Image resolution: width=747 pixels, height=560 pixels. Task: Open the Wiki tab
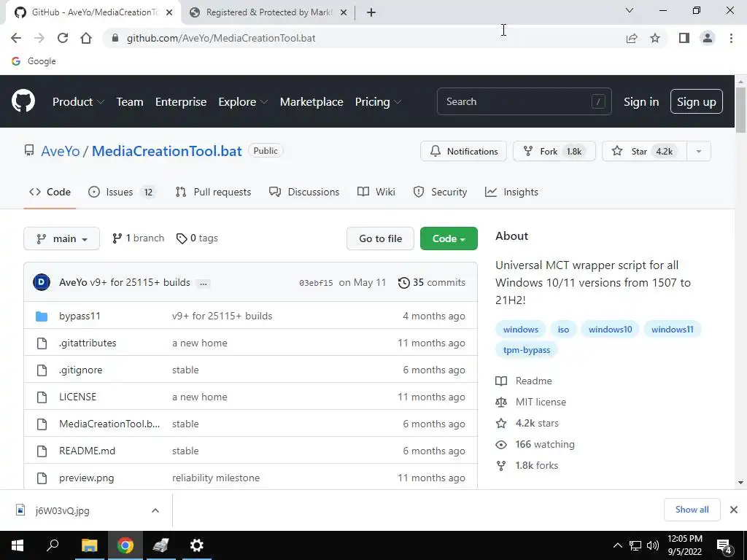[376, 192]
